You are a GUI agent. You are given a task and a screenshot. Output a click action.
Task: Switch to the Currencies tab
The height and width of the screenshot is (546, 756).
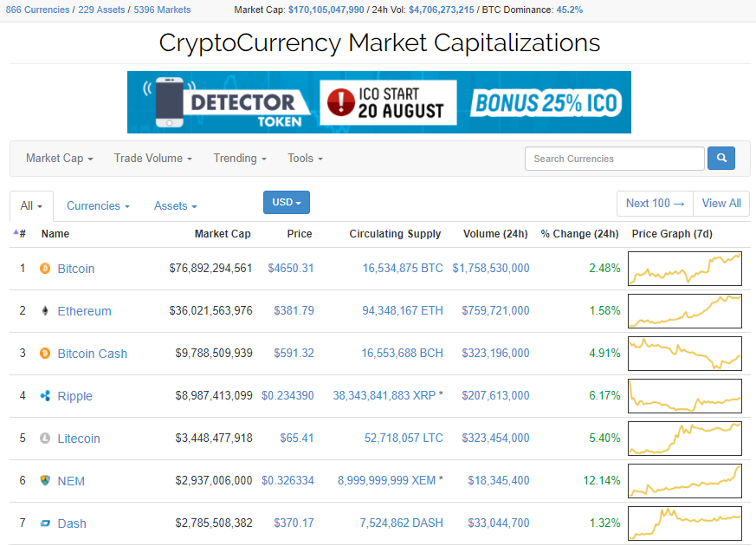point(98,206)
